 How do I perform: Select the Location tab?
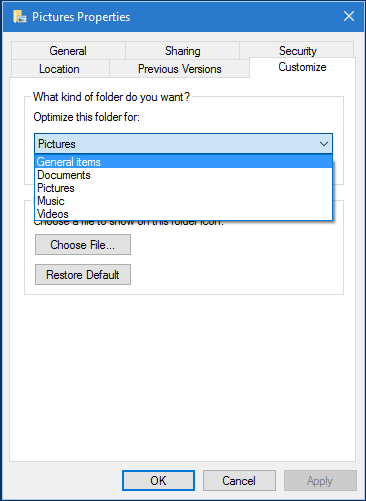click(x=59, y=69)
